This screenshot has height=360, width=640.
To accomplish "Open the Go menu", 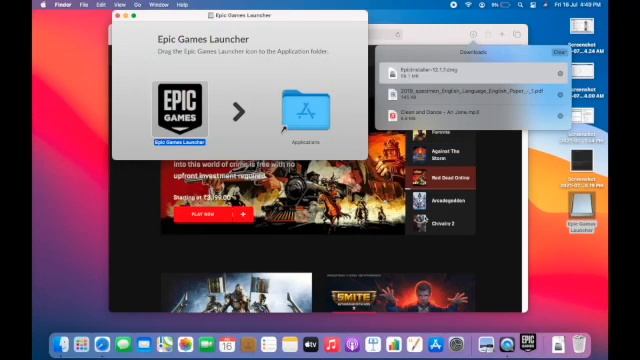I will point(138,5).
